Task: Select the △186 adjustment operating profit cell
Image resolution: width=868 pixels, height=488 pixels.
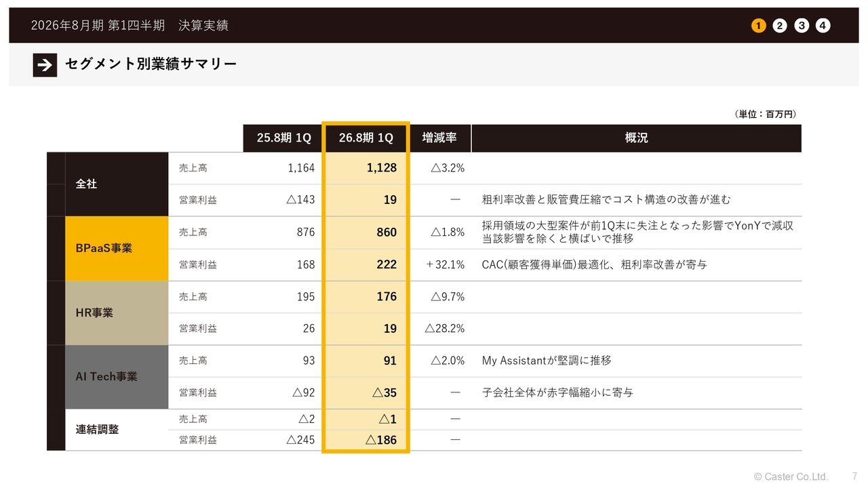Action: (381, 440)
